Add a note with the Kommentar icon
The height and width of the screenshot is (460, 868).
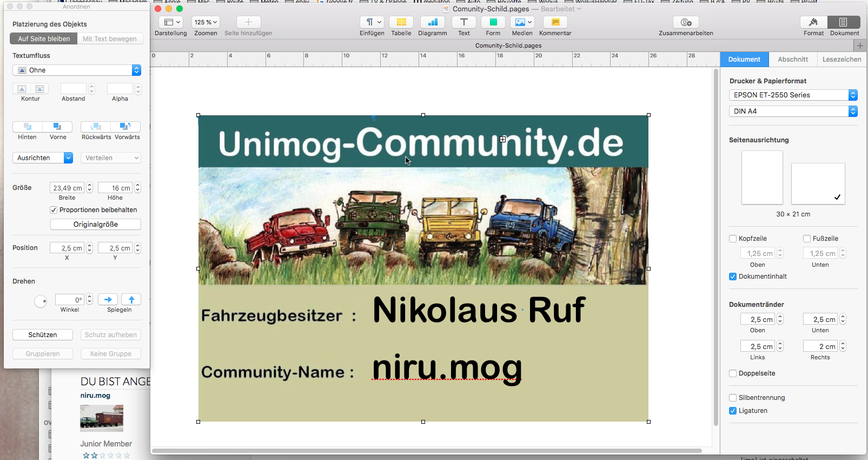point(555,22)
